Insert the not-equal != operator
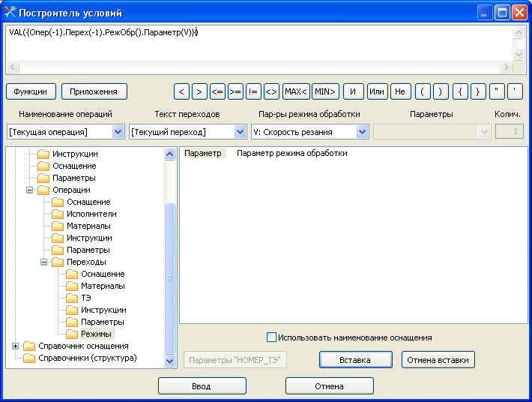Screen dimensions: 532x402 click(x=253, y=91)
